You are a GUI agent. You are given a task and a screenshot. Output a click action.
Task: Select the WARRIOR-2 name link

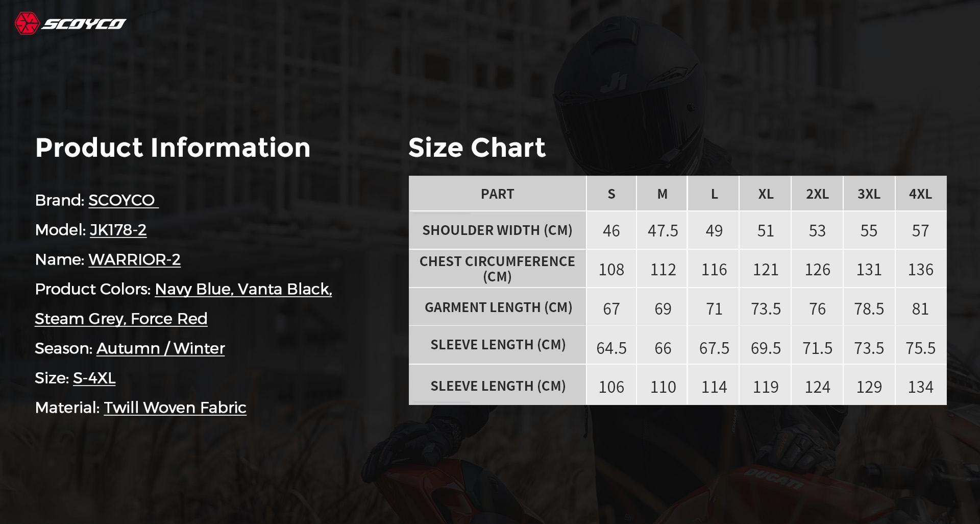click(134, 259)
